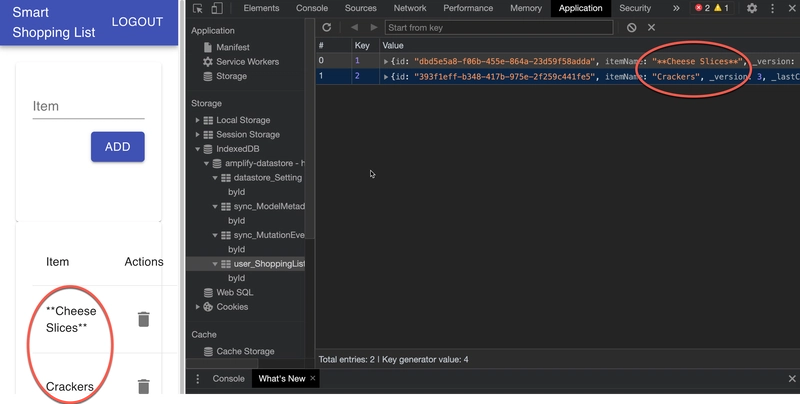
Task: Open the Console drawer tab
Action: (x=228, y=379)
